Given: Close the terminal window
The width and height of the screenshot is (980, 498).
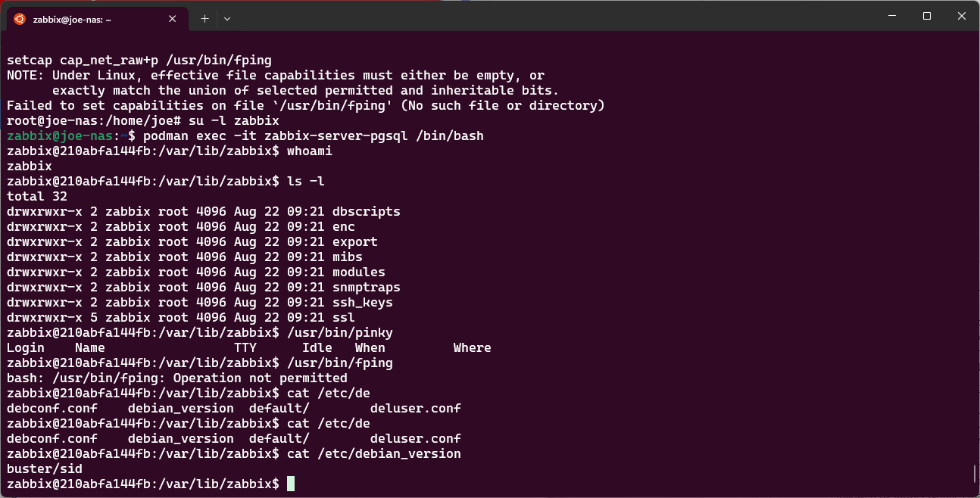Looking at the screenshot, I should click(962, 16).
